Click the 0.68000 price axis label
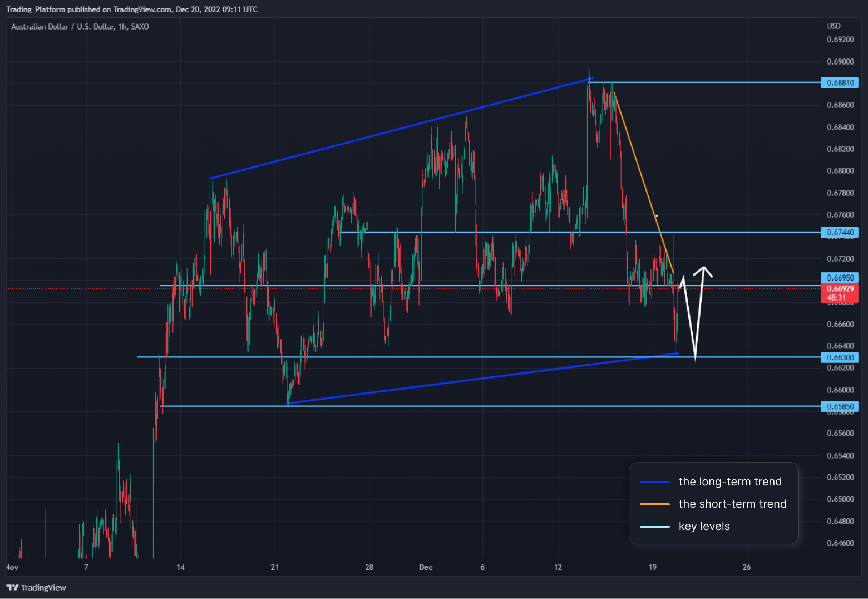The image size is (868, 599). tap(840, 171)
